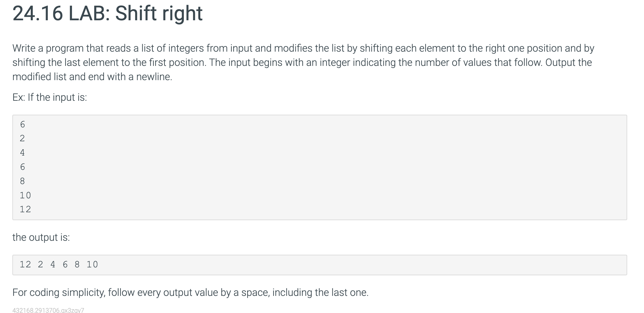Viewport: 644px width, 313px height.
Task: Click the problem description paragraph
Action: [303, 62]
